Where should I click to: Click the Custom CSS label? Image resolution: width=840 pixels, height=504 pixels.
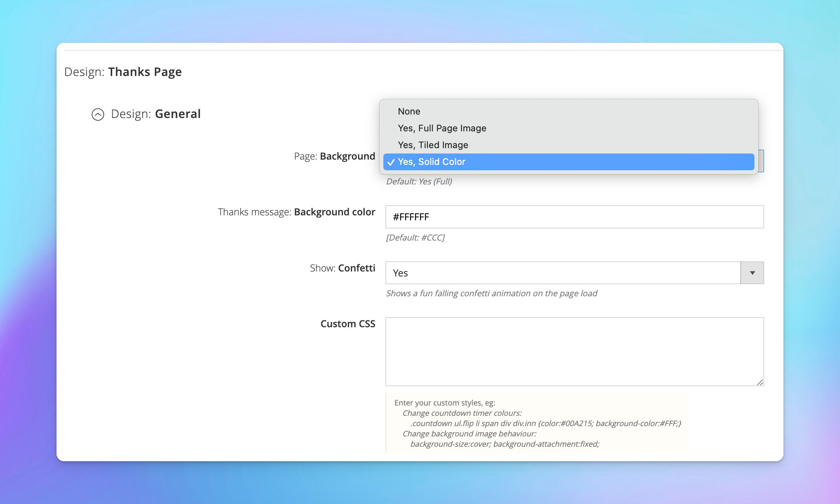(348, 324)
